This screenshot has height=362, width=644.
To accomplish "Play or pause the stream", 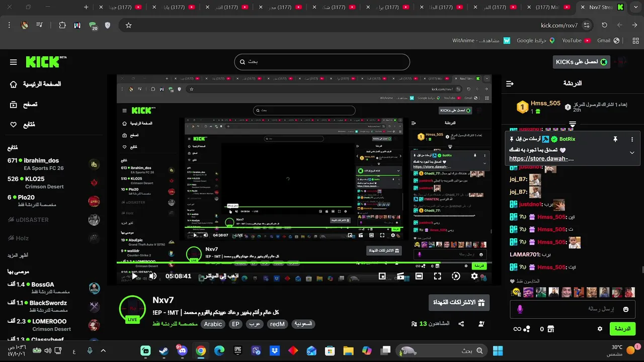I will 135,276.
